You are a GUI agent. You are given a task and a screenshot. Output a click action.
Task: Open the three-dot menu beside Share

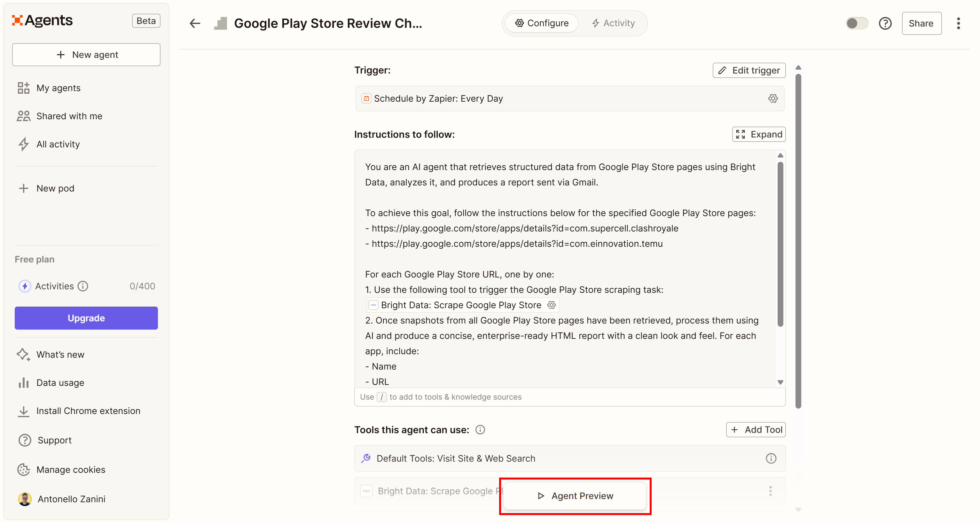[x=958, y=23]
